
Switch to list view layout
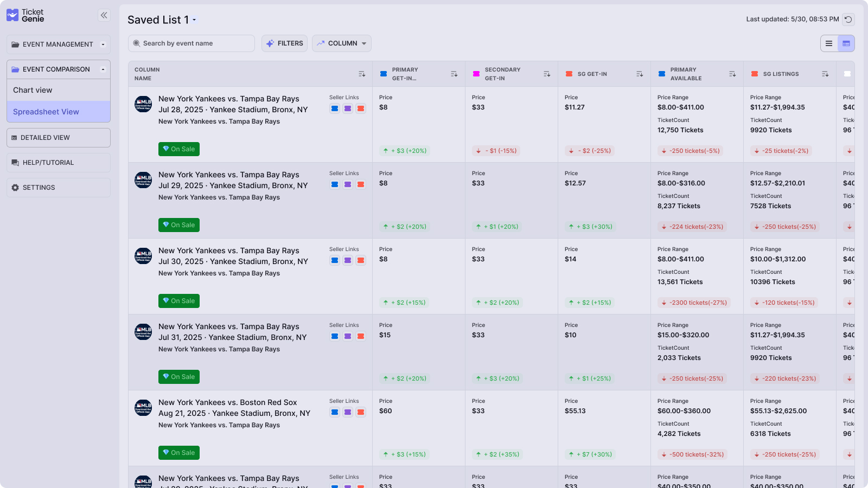pyautogui.click(x=829, y=43)
